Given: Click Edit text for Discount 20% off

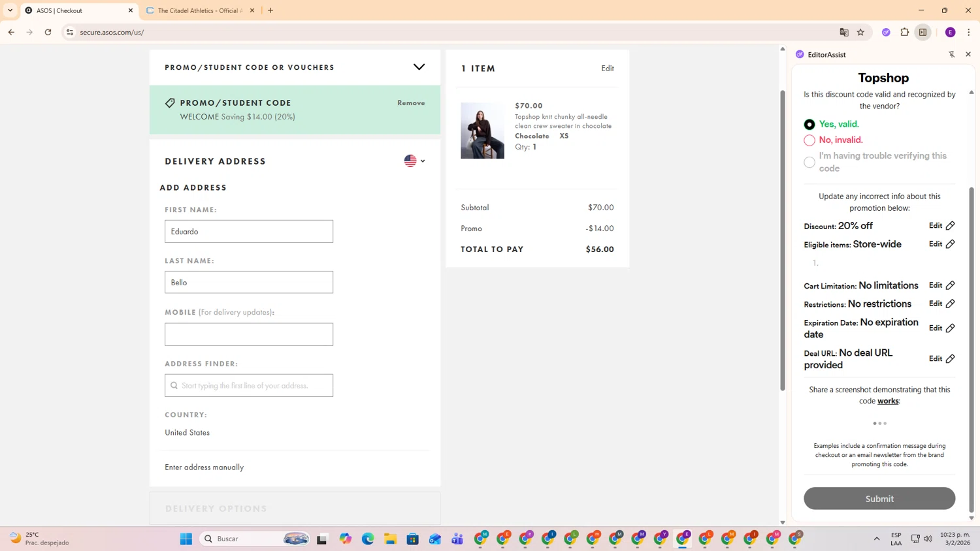Looking at the screenshot, I should tap(936, 226).
